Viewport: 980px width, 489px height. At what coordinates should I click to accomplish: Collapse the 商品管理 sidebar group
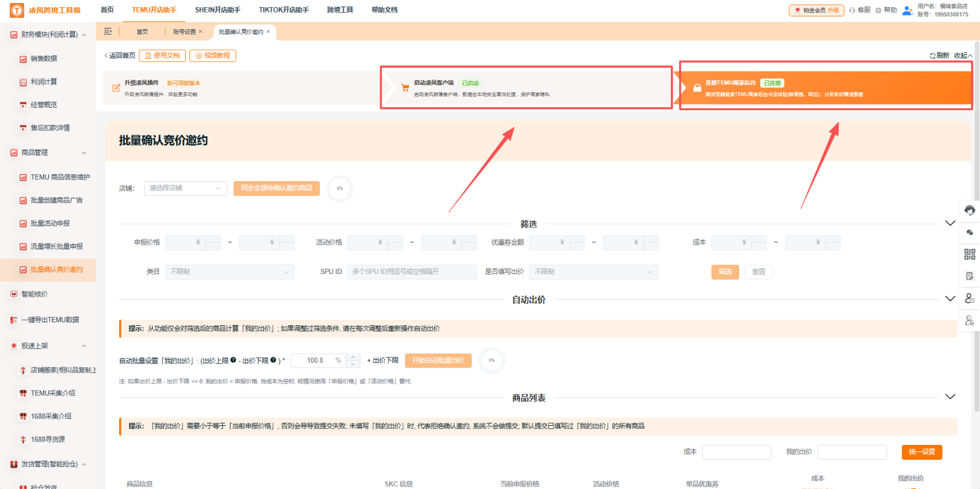click(x=84, y=153)
